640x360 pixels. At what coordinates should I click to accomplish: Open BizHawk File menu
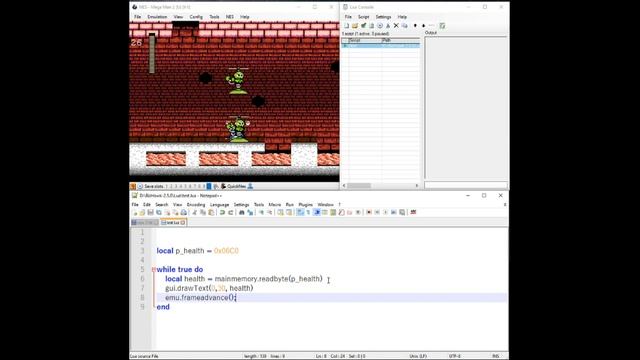click(x=138, y=17)
